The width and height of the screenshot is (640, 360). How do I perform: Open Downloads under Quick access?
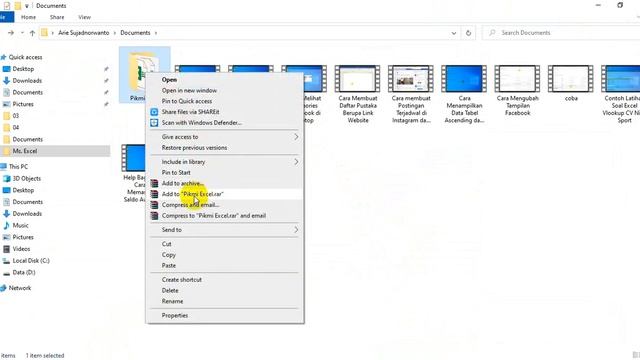pyautogui.click(x=27, y=80)
